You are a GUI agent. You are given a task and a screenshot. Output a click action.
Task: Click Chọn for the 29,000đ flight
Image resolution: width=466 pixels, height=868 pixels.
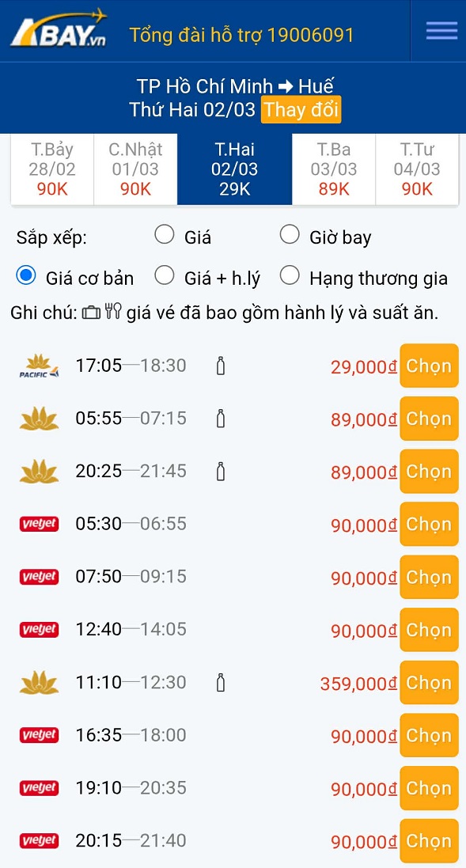(x=429, y=366)
